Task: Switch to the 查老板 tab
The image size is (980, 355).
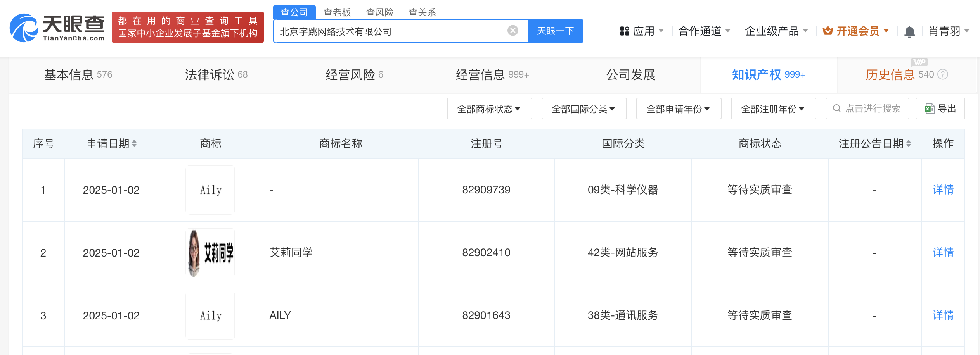Action: 337,12
